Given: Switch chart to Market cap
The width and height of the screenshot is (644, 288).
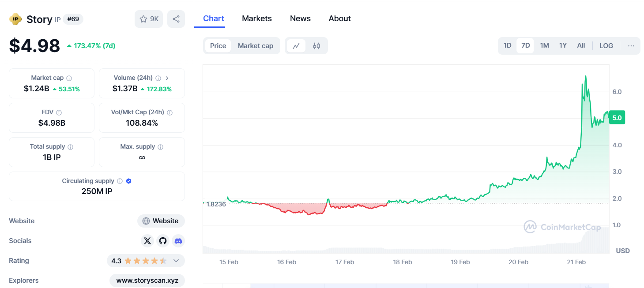Looking at the screenshot, I should (x=256, y=46).
